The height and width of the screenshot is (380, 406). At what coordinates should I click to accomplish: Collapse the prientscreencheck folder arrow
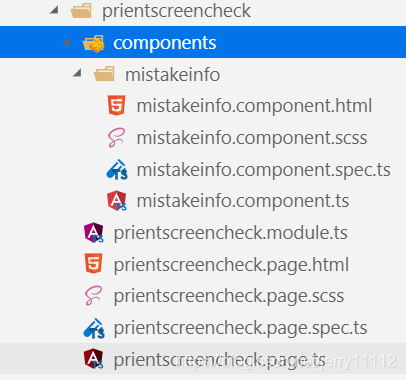point(54,10)
